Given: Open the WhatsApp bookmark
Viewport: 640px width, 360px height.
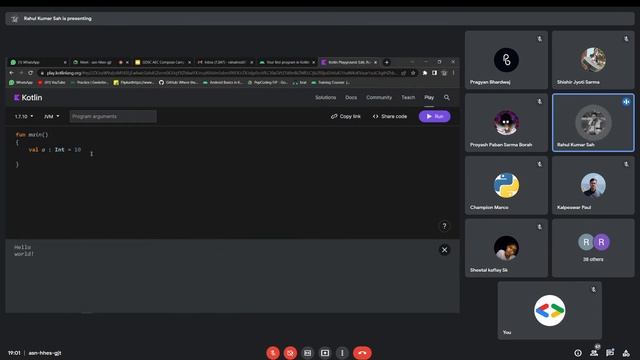Looking at the screenshot, I should 21,82.
